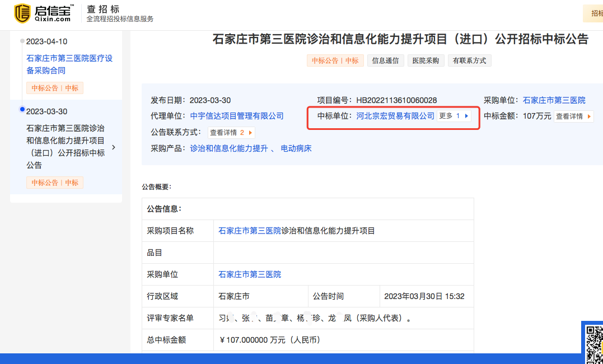Click the Qixin.com shield logo
Viewport: 603px width, 364px height.
point(22,13)
